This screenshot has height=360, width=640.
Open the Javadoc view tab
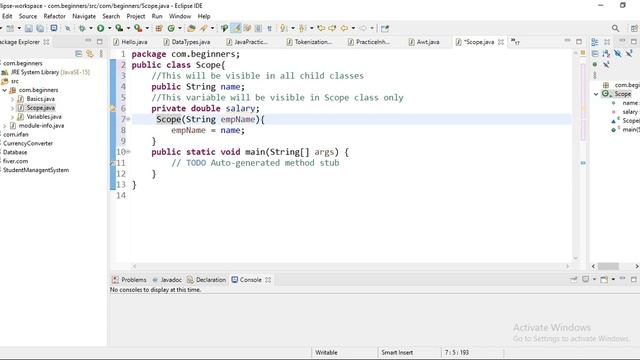167,280
